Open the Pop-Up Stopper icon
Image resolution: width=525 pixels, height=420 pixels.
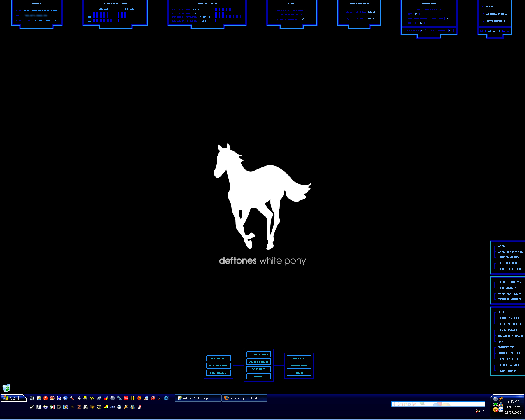(x=126, y=398)
